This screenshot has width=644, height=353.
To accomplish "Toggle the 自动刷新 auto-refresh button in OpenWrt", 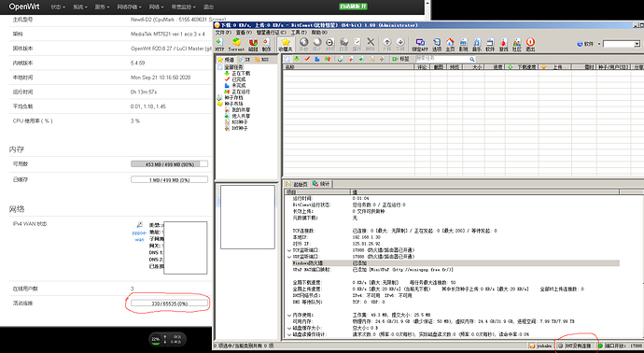I will click(353, 7).
